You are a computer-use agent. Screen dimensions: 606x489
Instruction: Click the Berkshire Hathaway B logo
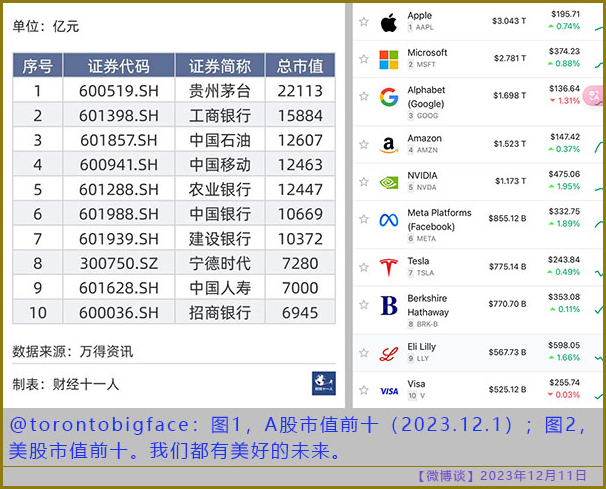[389, 305]
